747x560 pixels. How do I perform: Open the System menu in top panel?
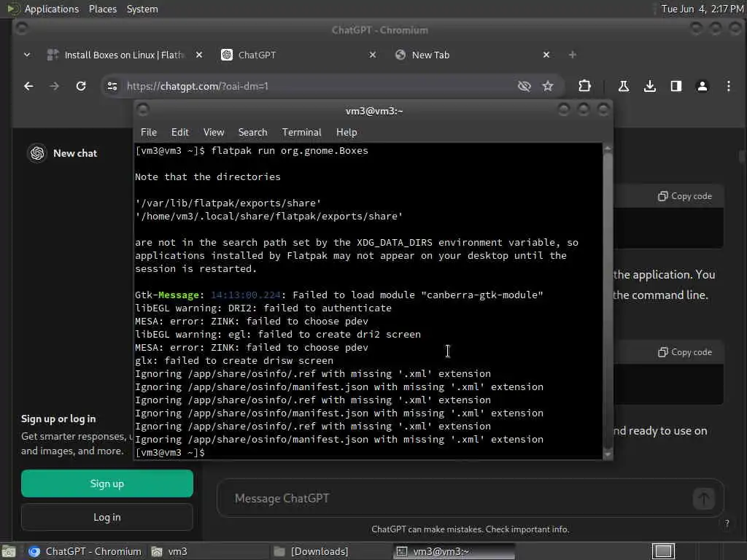[142, 9]
